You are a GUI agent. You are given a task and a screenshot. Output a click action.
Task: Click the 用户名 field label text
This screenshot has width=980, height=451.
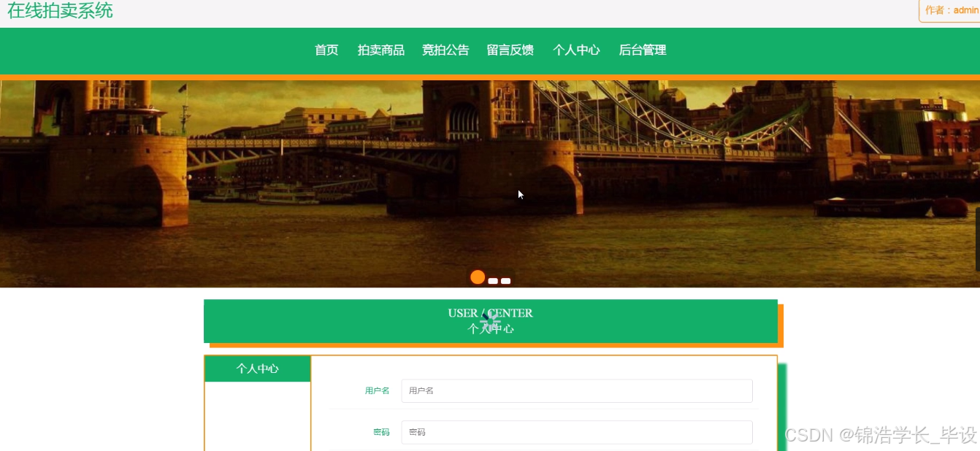(378, 391)
